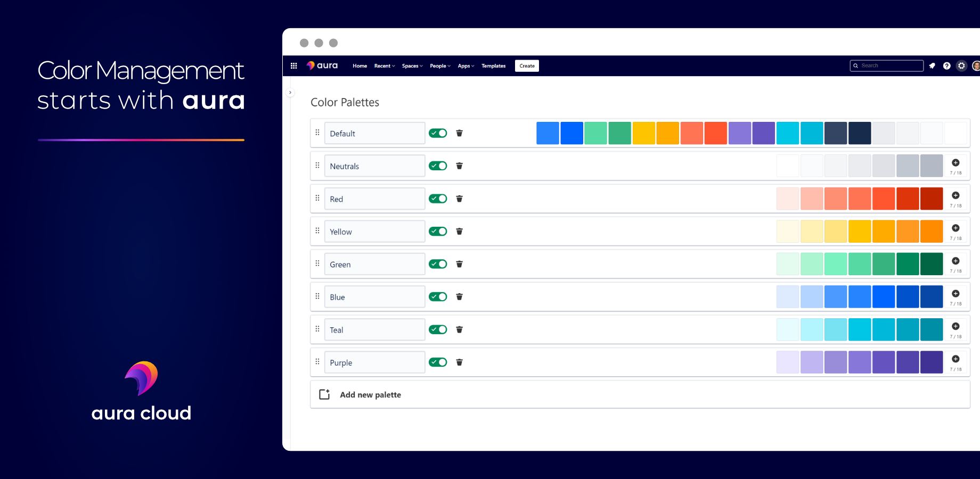Click the Create button

[x=527, y=66]
